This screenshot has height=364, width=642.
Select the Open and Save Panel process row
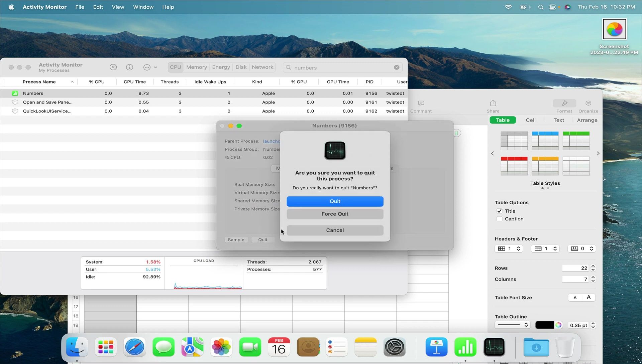coord(204,102)
